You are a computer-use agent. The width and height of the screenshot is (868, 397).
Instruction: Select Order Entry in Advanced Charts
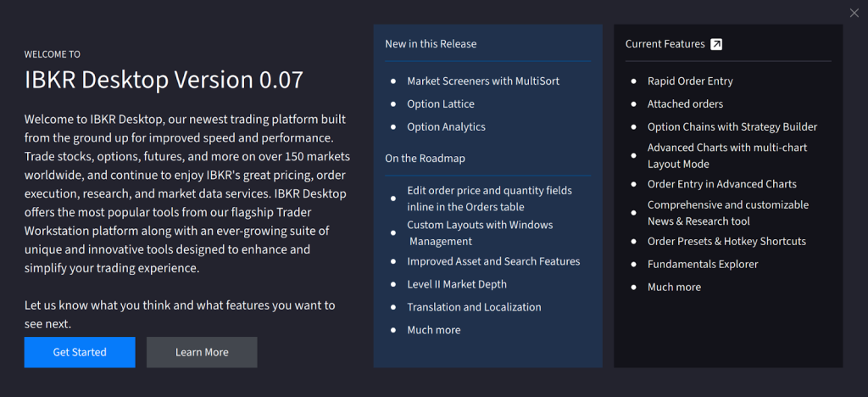click(722, 184)
